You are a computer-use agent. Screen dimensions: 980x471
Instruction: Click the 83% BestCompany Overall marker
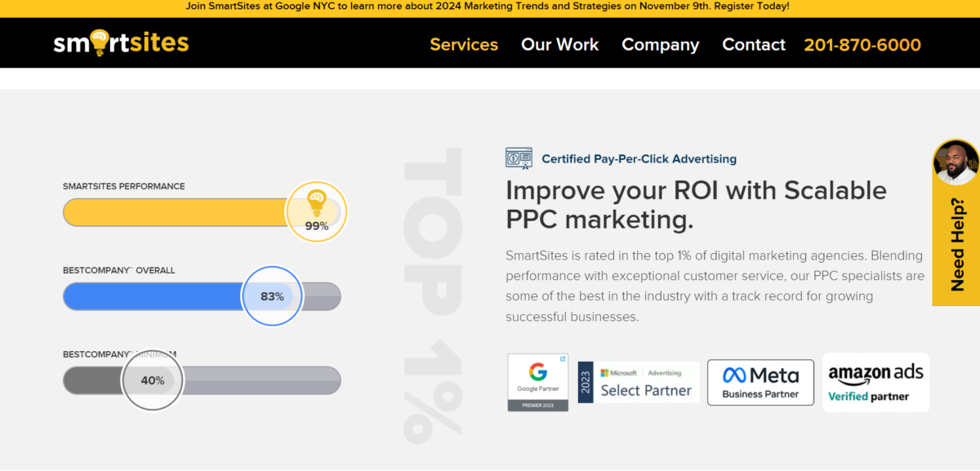[272, 296]
